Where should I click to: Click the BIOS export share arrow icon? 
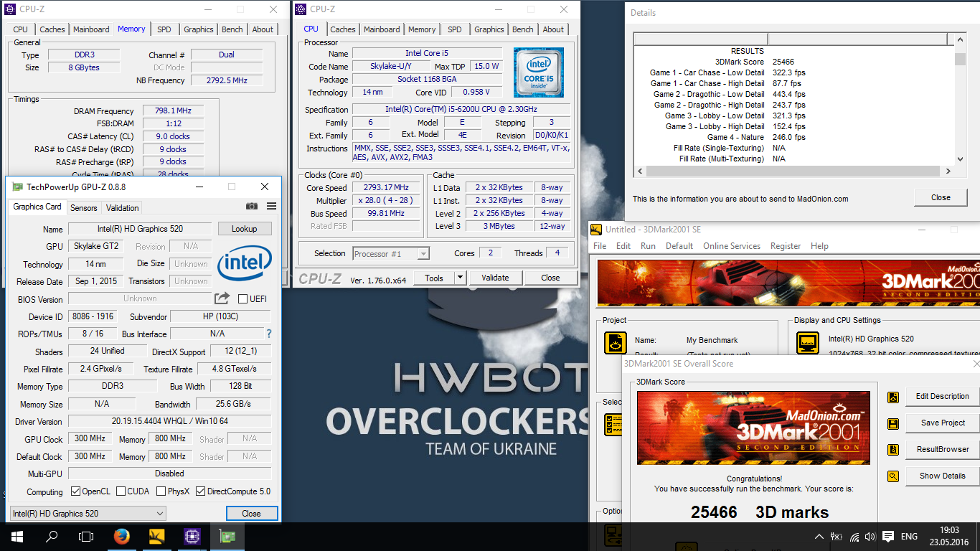pos(222,298)
